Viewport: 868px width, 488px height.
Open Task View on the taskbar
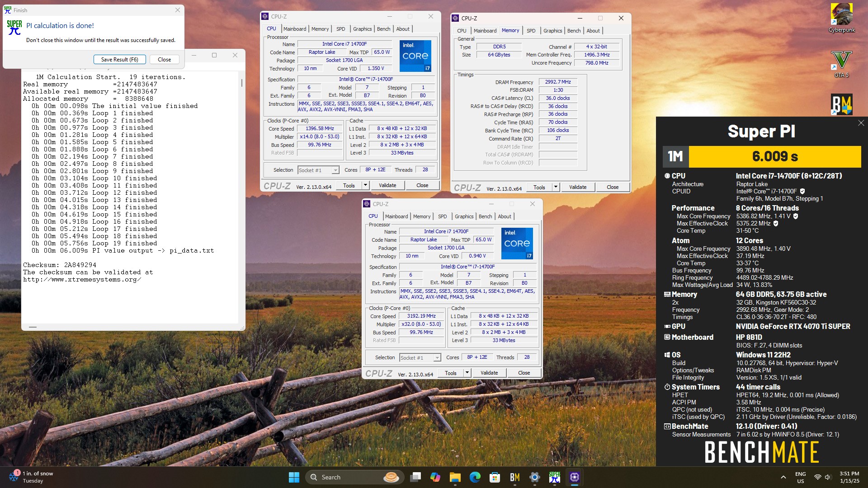415,477
